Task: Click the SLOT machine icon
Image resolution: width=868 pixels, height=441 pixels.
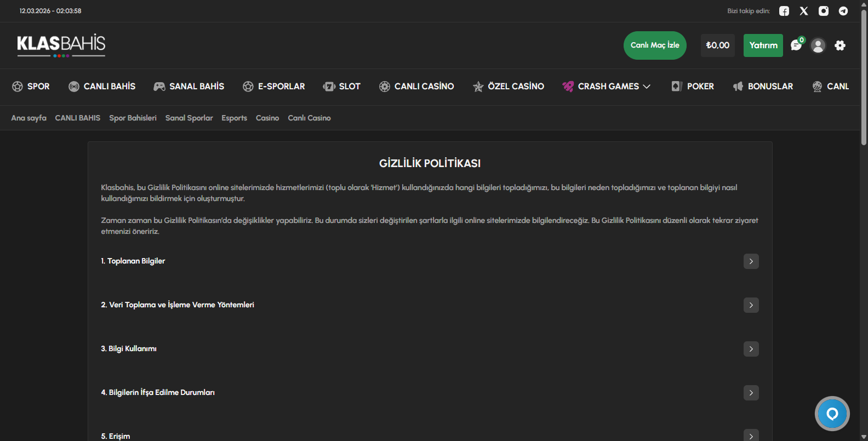Action: 329,87
